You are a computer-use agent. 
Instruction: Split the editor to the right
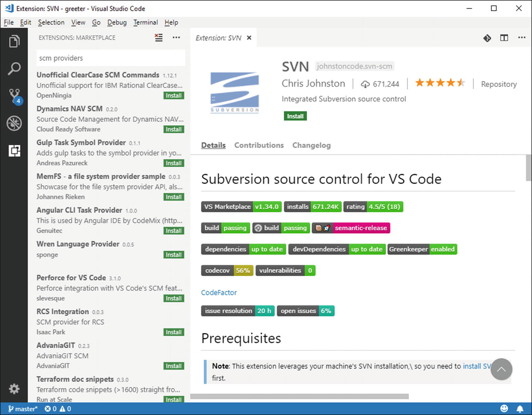[504, 38]
